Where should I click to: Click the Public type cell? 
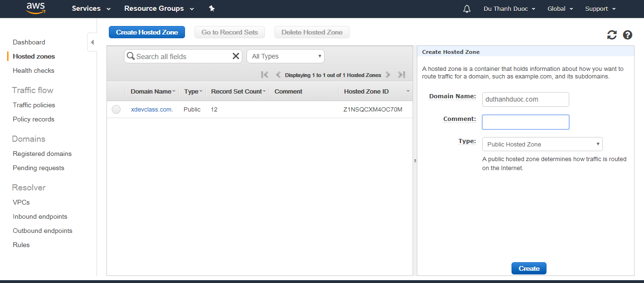pyautogui.click(x=192, y=109)
